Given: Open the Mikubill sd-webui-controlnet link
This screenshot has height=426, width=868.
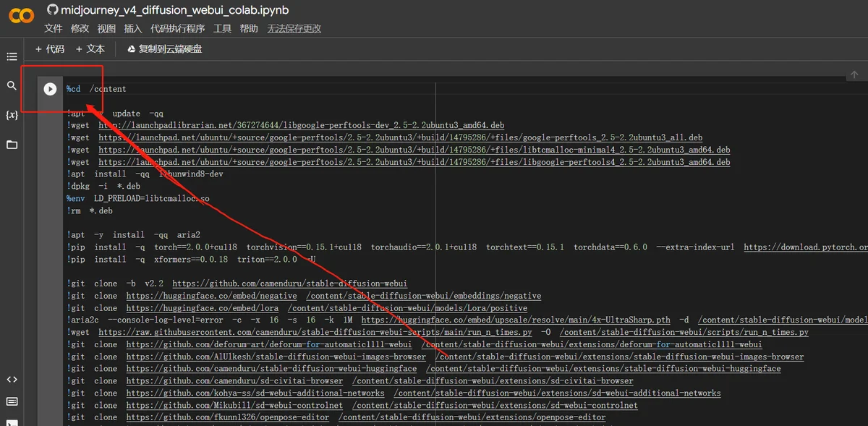Looking at the screenshot, I should click(235, 405).
